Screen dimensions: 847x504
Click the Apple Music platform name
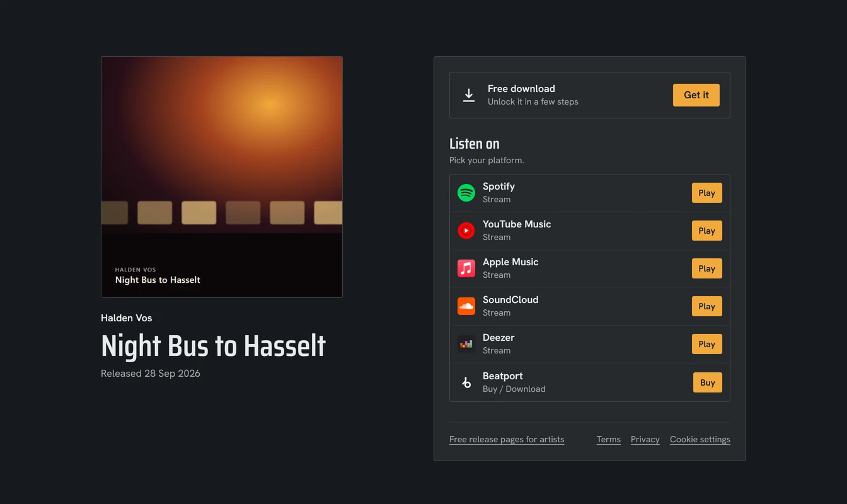[x=510, y=262]
